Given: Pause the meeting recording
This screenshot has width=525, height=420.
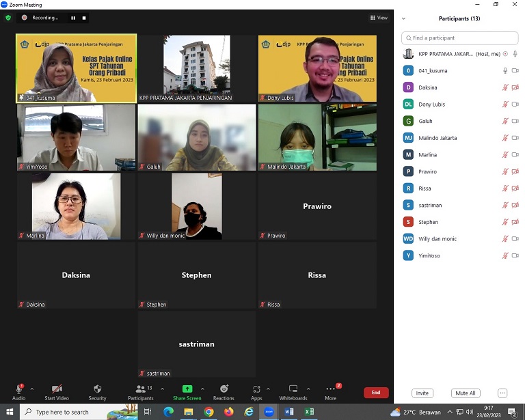Looking at the screenshot, I should [73, 18].
